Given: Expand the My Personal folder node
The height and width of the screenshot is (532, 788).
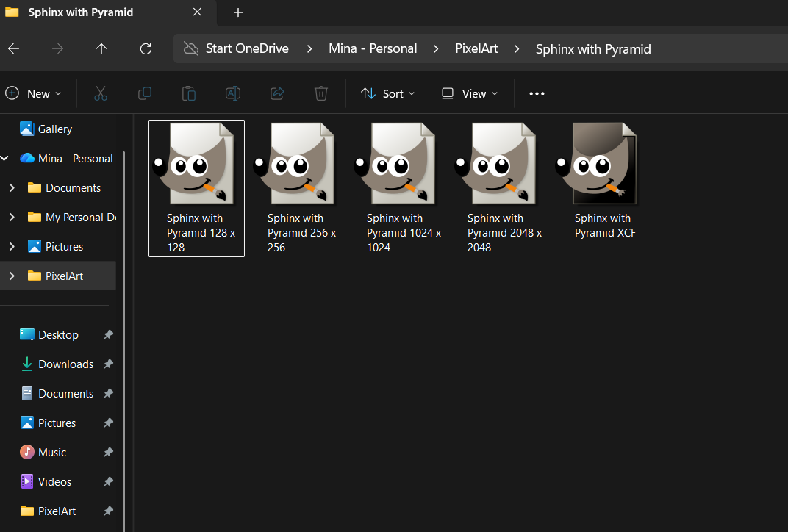Looking at the screenshot, I should pyautogui.click(x=12, y=217).
